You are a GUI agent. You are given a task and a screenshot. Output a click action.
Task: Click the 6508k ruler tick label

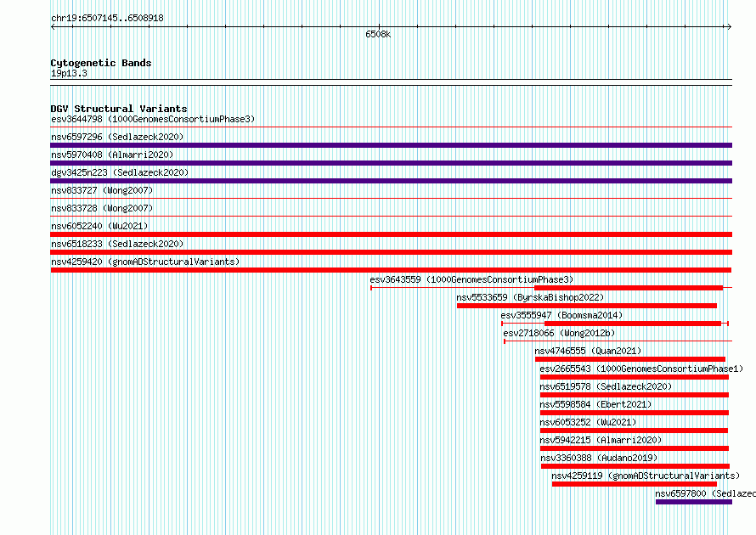[378, 34]
